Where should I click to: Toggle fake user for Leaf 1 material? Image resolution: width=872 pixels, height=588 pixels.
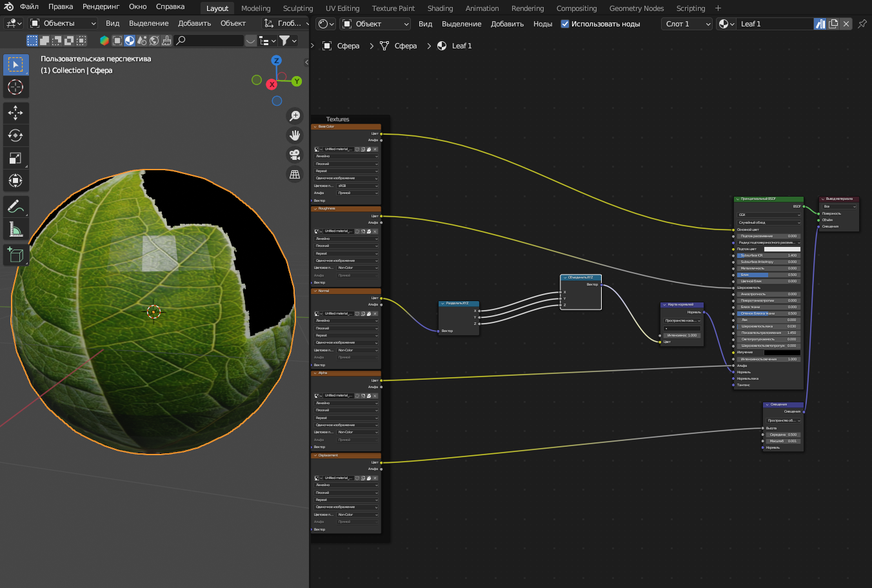coord(820,24)
